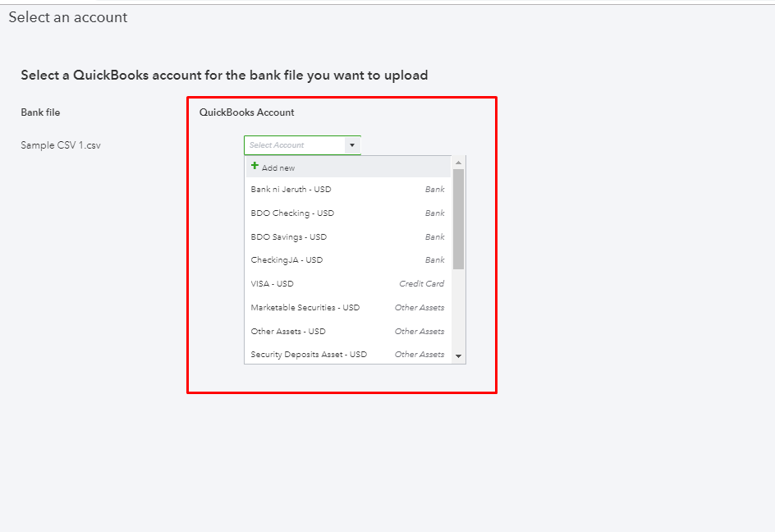This screenshot has width=775, height=532.
Task: Click the dropdown list scroll down arrow
Action: 458,356
